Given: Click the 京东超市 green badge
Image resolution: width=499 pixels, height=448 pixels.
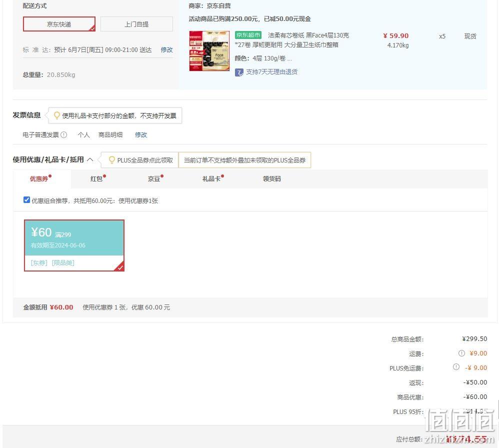Looking at the screenshot, I should (x=248, y=35).
